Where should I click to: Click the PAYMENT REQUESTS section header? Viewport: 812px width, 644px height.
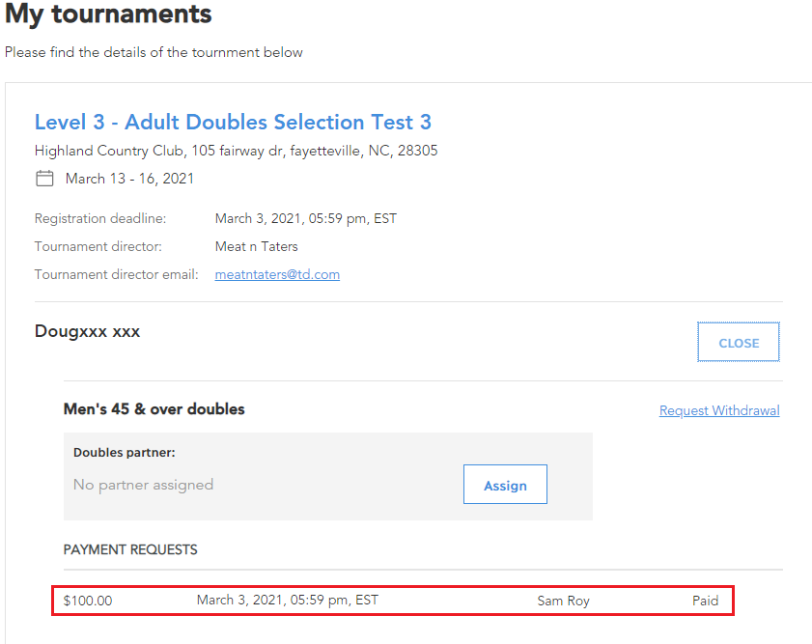[130, 549]
